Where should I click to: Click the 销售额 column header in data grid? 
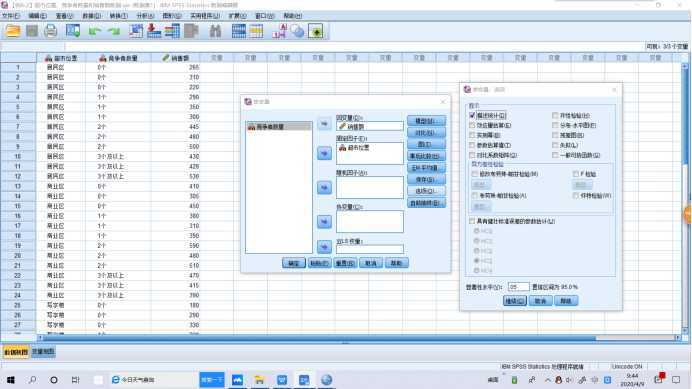click(176, 58)
